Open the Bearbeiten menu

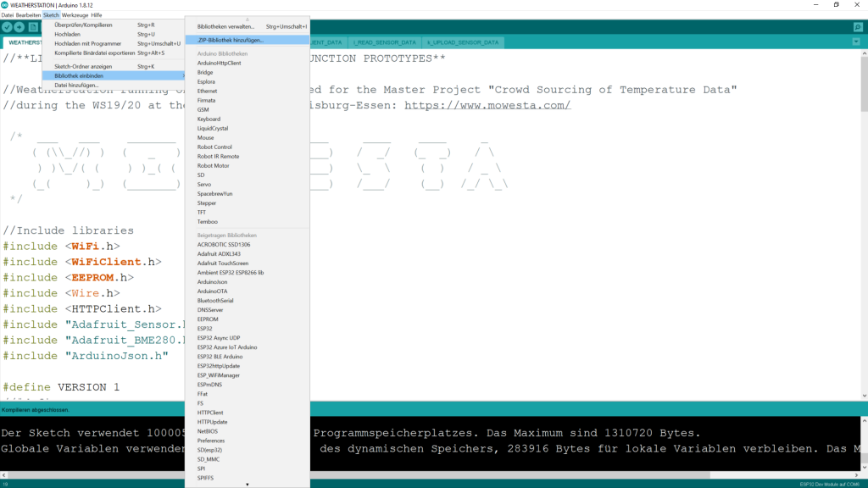[x=28, y=15]
